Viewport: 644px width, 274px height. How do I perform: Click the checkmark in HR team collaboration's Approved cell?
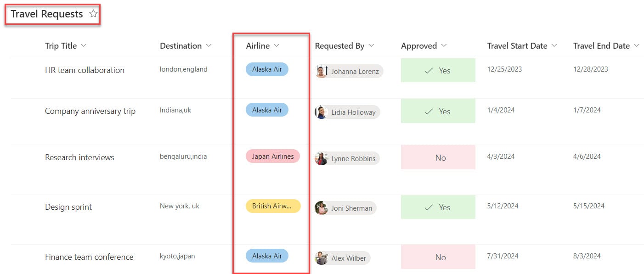(x=429, y=71)
